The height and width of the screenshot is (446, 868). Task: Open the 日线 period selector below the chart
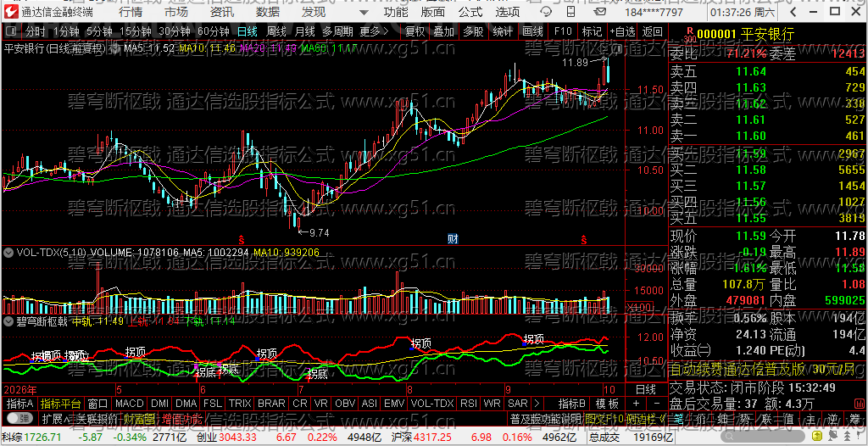(645, 387)
